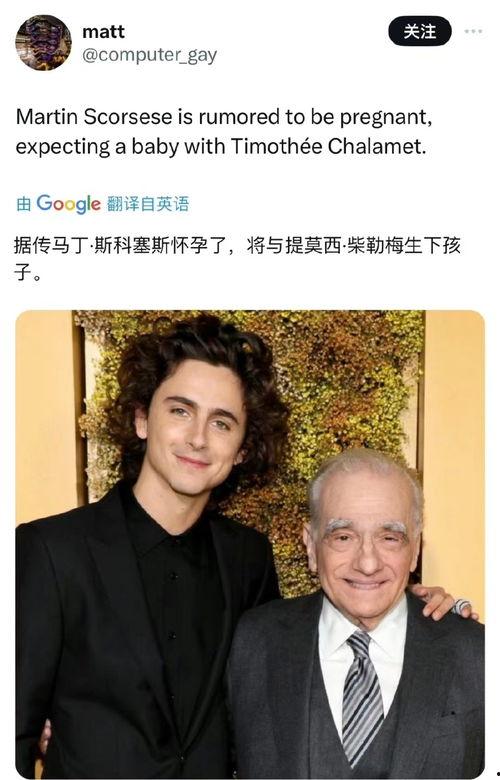Click the trailing 子。 on last translated line
Screen dimensions: 500x780
tap(28, 273)
